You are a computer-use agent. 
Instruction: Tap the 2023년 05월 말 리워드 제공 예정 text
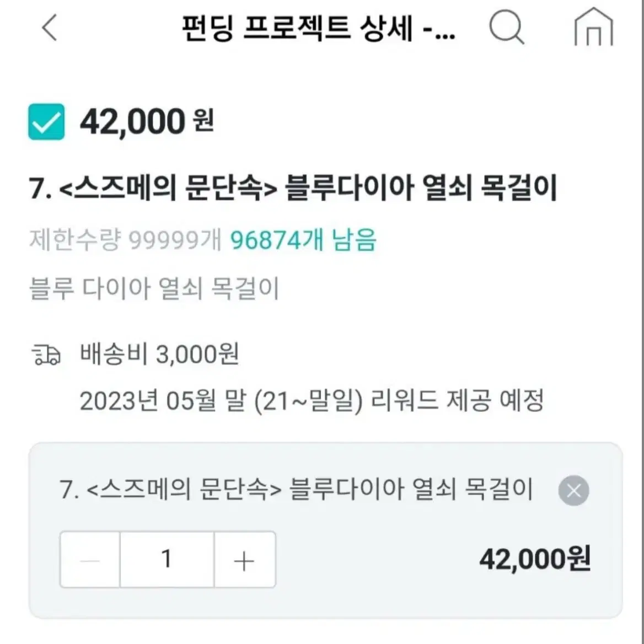point(312,400)
